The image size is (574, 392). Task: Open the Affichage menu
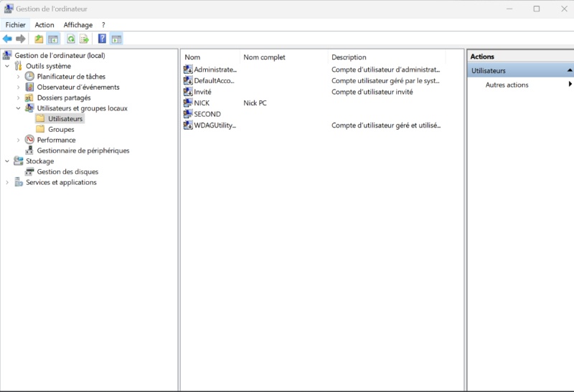(77, 24)
